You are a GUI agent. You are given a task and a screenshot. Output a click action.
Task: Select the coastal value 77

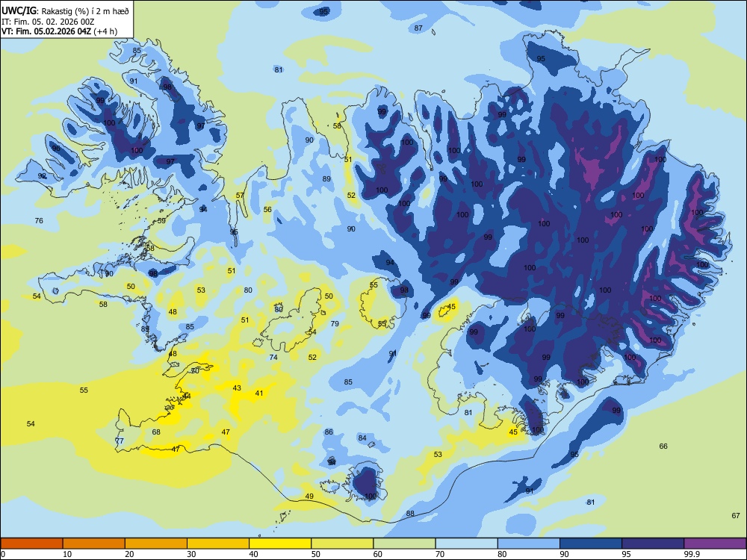pos(120,441)
